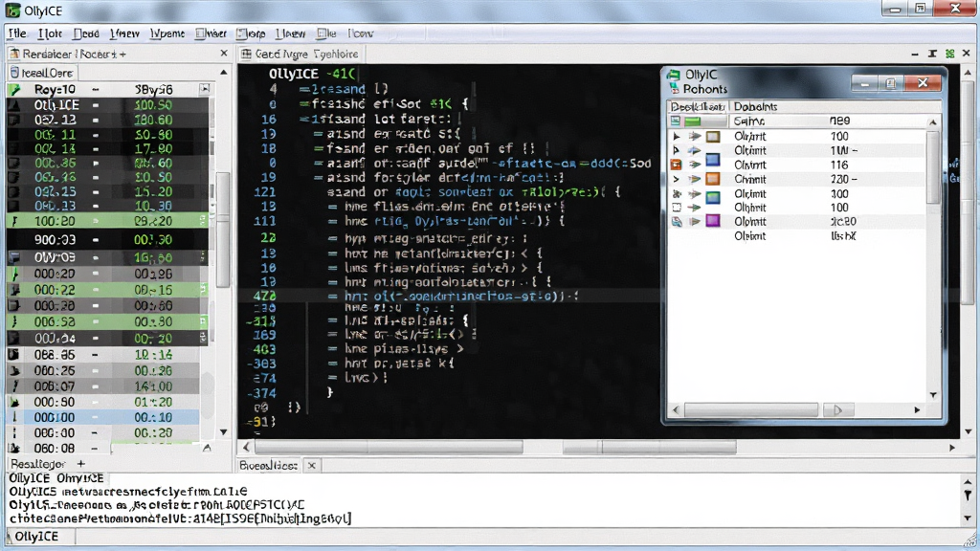This screenshot has width=980, height=551.
Task: Click the green square icon in the 300 row
Action: point(713,198)
